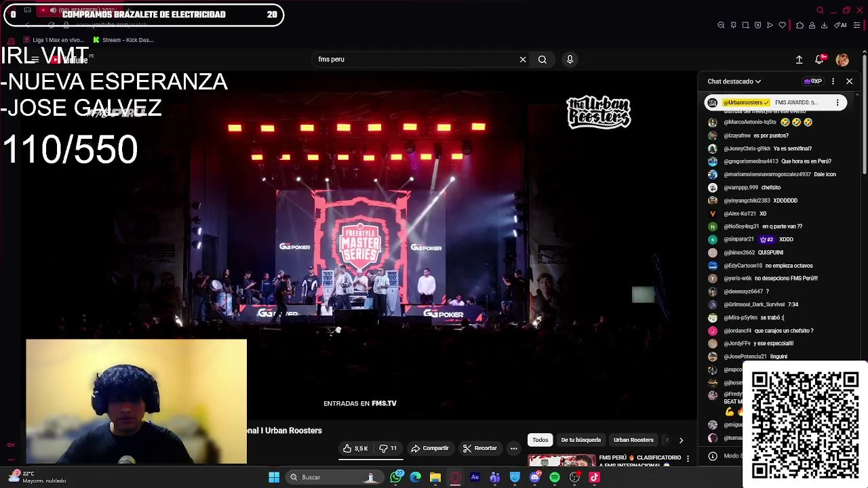Click the heart bookmark icon

point(782,25)
